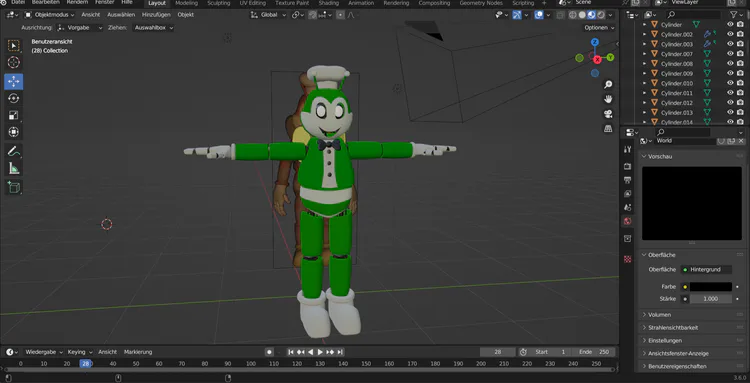The height and width of the screenshot is (383, 750).
Task: Open the Optionen dropdown
Action: 599,28
